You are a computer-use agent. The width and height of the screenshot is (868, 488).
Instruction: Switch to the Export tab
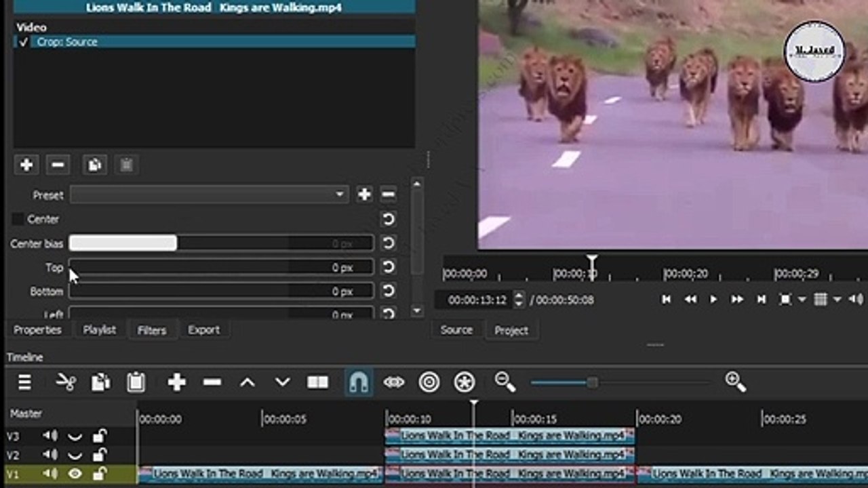(203, 329)
